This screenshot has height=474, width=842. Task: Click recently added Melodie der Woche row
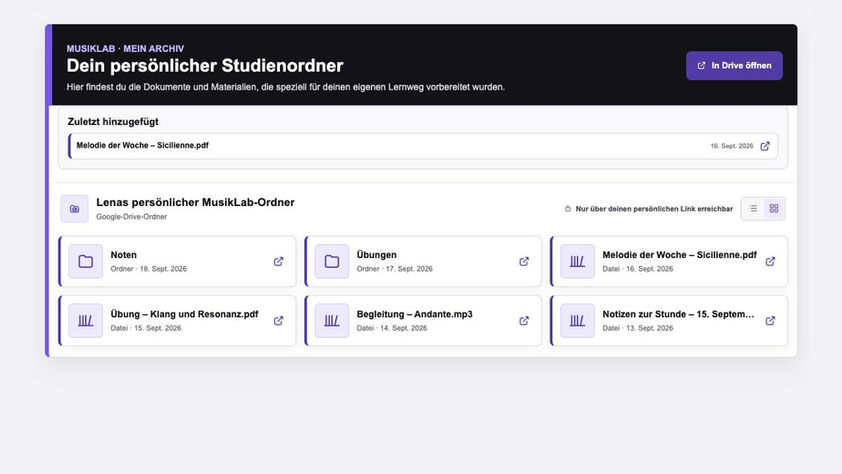tap(423, 146)
